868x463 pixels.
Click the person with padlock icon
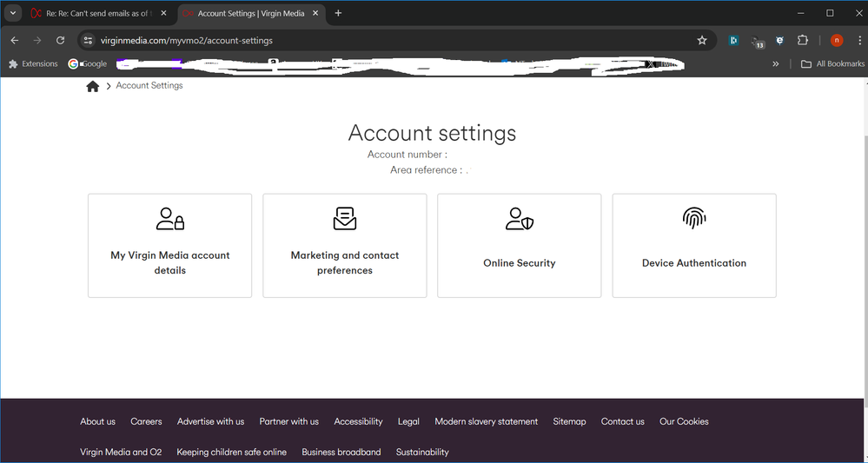click(x=170, y=219)
